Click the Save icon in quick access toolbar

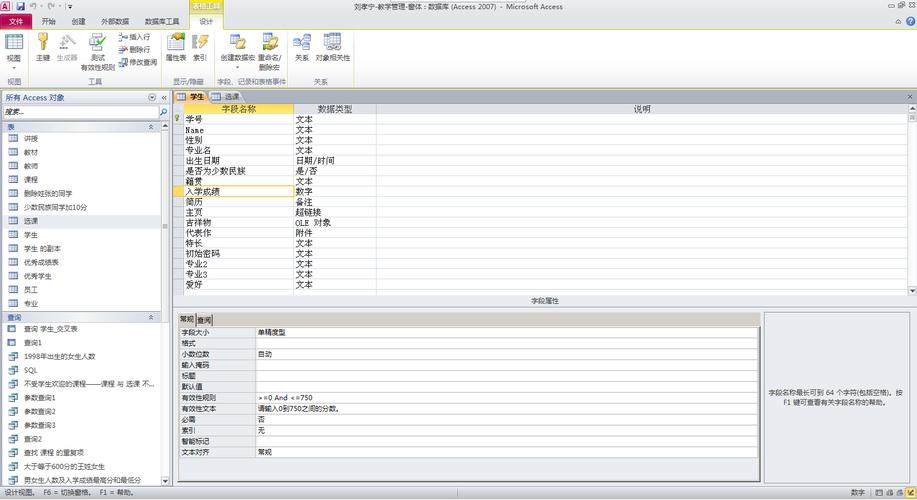pos(21,6)
